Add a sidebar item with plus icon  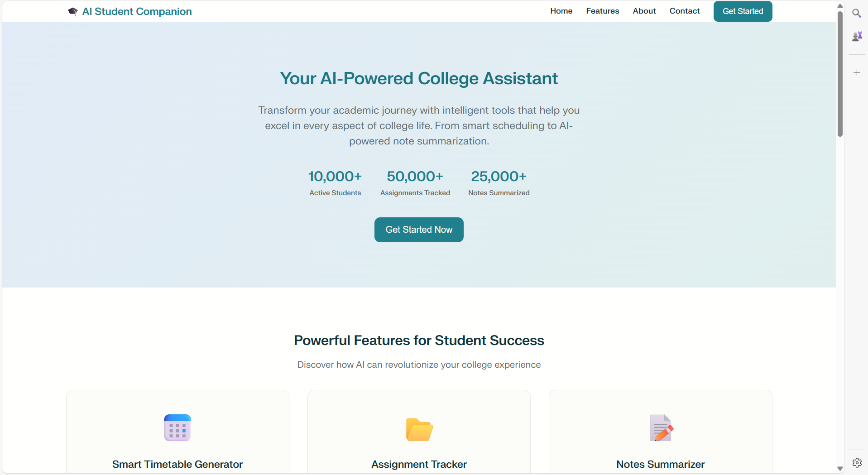[857, 72]
